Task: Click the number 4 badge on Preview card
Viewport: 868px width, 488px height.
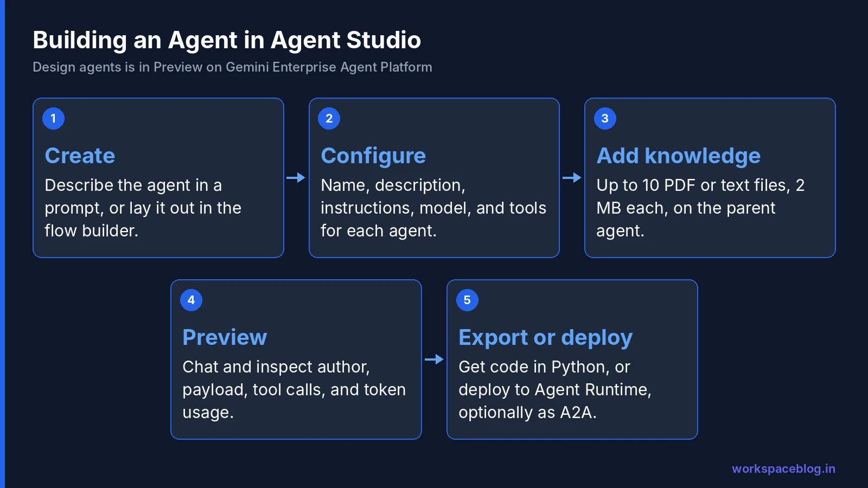Action: [191, 300]
